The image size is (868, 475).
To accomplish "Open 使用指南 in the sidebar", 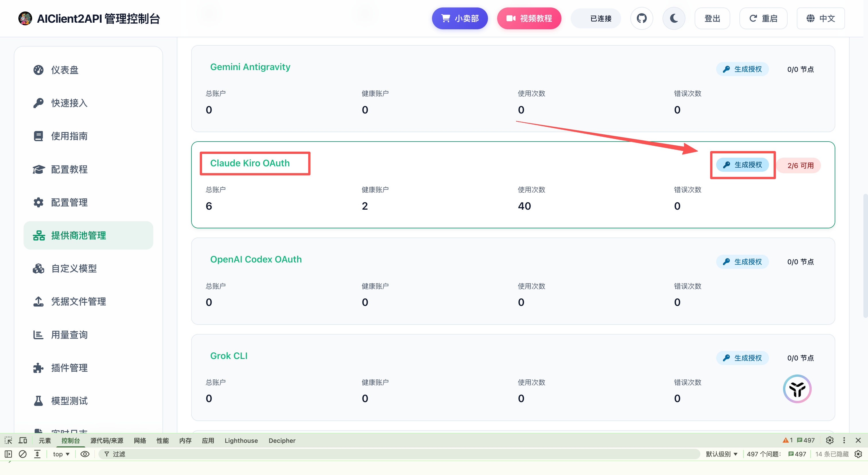I will pyautogui.click(x=88, y=136).
